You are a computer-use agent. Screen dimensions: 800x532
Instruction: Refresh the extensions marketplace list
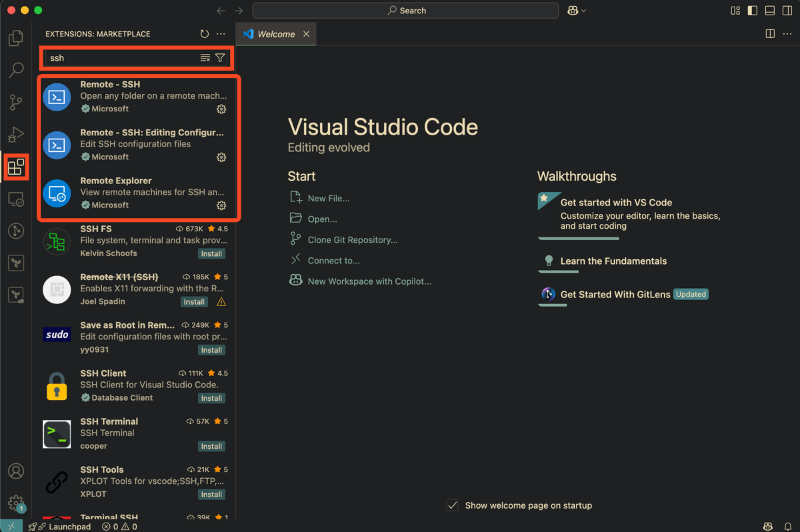pyautogui.click(x=204, y=33)
